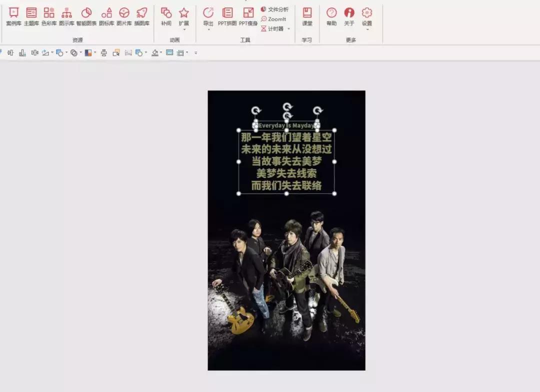This screenshot has width=540, height=392.
Task: Open the 图标库 (Icon Library)
Action: tap(106, 16)
